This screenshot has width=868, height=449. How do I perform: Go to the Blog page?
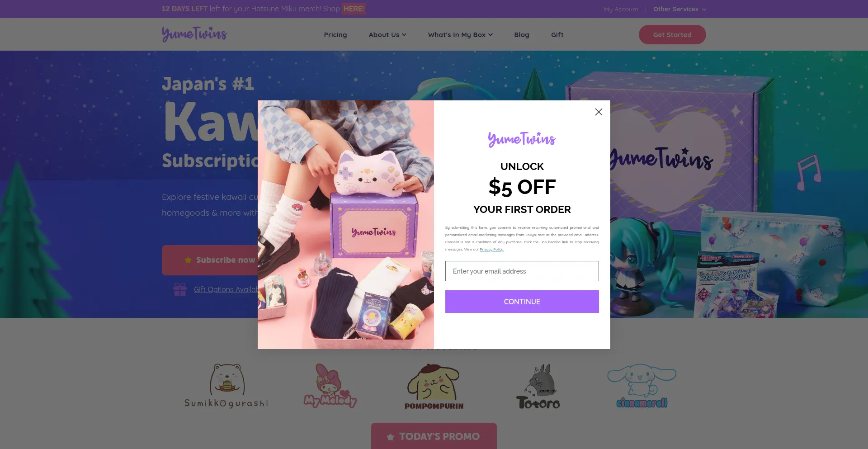(x=522, y=35)
